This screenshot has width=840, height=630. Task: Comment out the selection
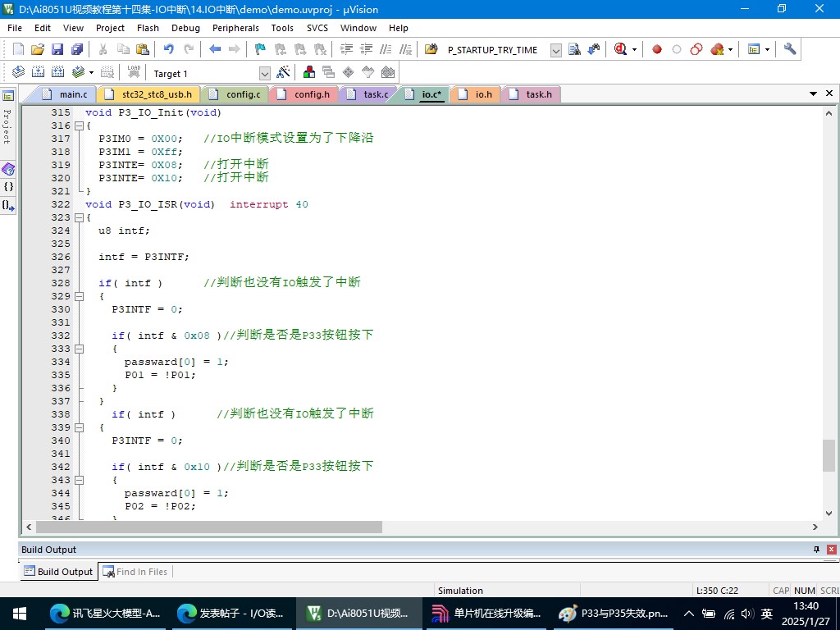click(x=386, y=50)
